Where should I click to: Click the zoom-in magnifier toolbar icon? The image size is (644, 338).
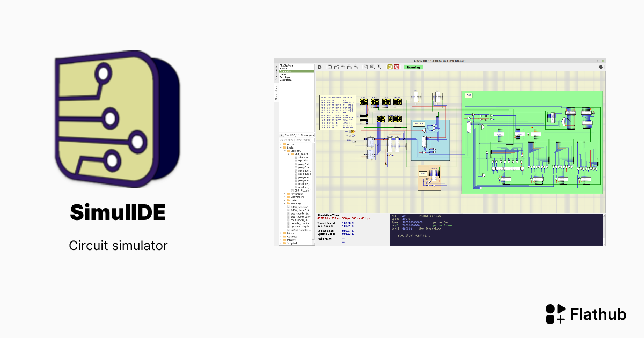point(372,66)
